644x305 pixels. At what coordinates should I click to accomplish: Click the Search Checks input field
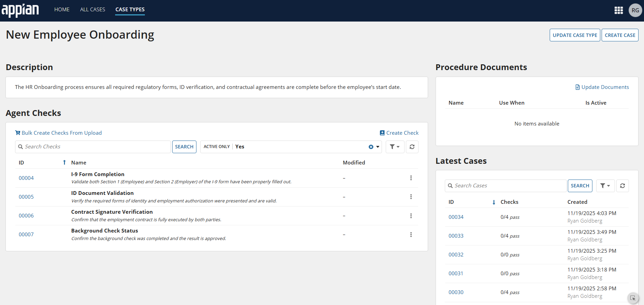[x=96, y=147]
